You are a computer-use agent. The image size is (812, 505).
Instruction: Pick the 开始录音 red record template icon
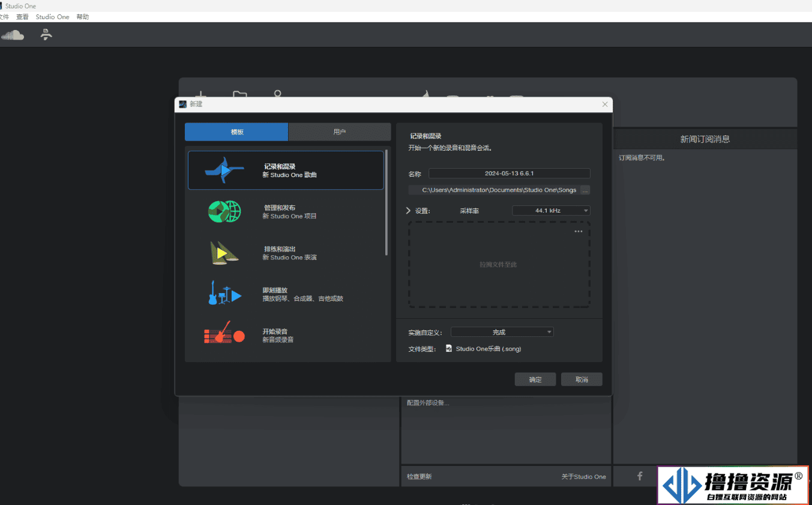pyautogui.click(x=224, y=333)
